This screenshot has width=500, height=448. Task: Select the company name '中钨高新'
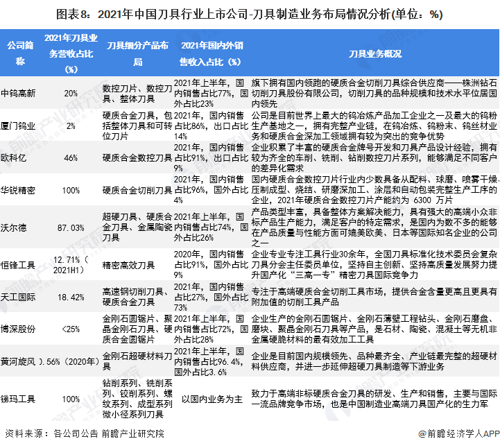(18, 94)
